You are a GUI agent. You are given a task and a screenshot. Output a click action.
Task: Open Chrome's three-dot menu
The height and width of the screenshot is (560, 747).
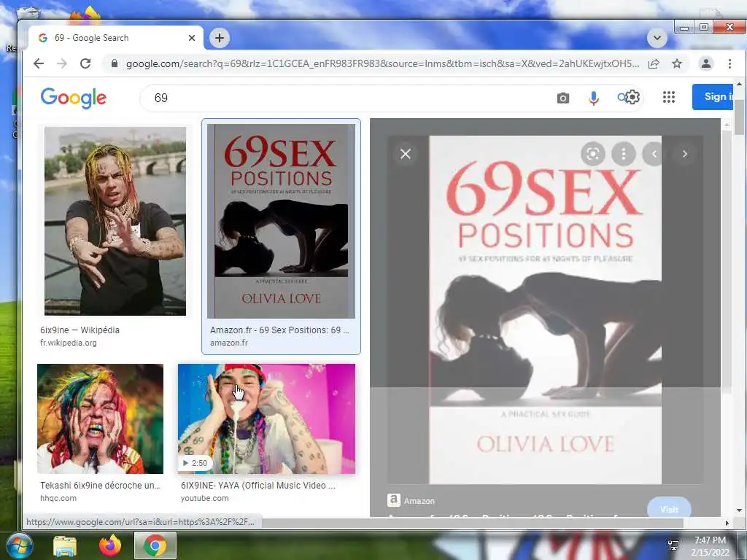coord(729,63)
